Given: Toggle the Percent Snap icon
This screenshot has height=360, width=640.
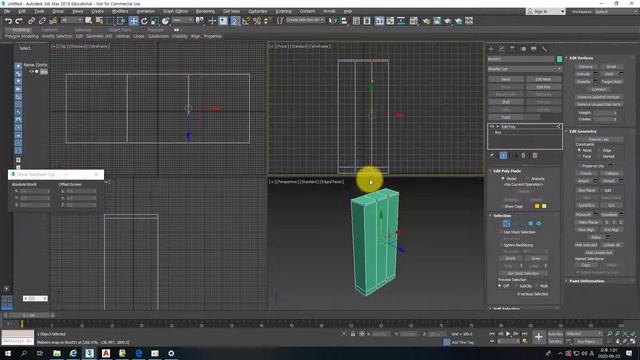Looking at the screenshot, I should coord(257,21).
